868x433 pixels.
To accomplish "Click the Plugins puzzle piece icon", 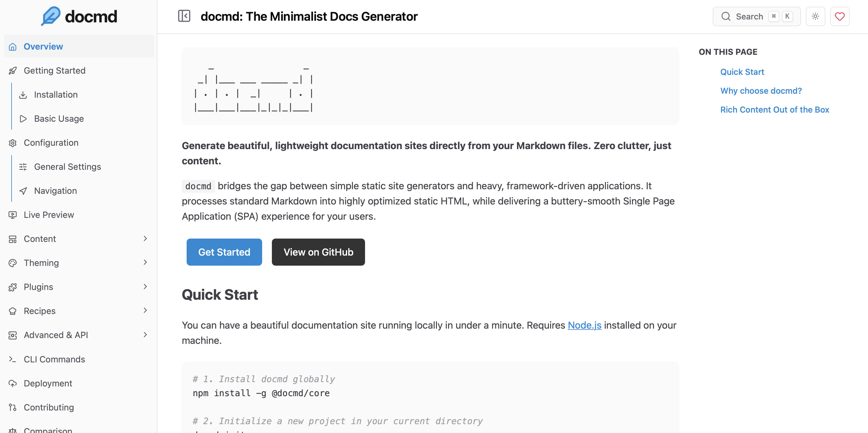I will 13,287.
